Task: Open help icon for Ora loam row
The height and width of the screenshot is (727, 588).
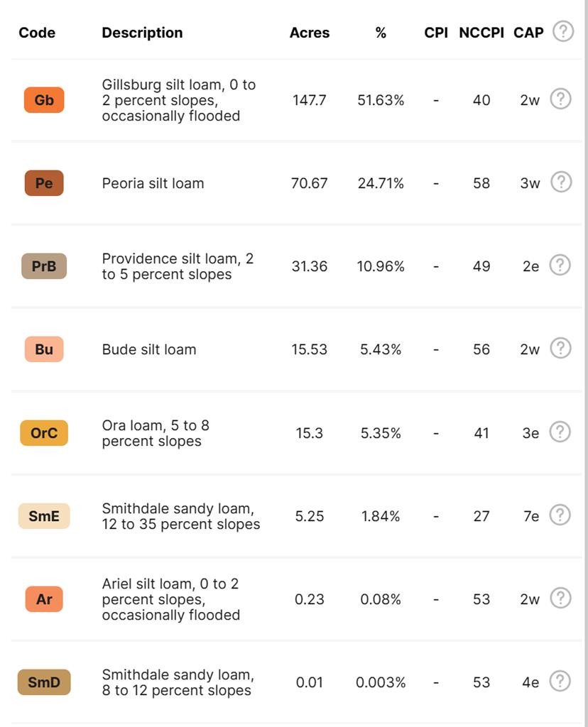Action: (560, 432)
